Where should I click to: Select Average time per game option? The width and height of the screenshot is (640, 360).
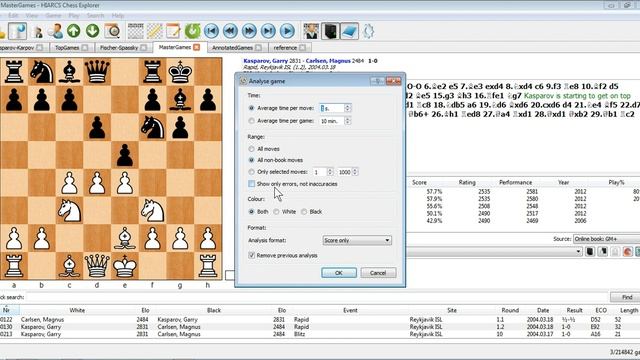(x=251, y=121)
